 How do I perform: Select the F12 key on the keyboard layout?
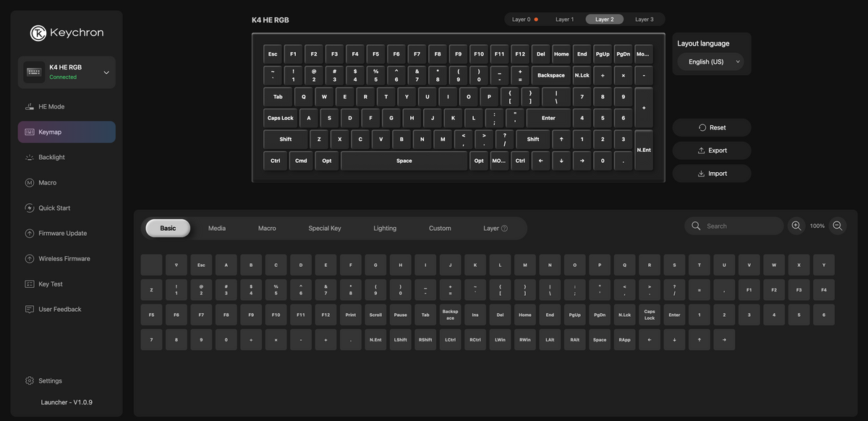[520, 54]
